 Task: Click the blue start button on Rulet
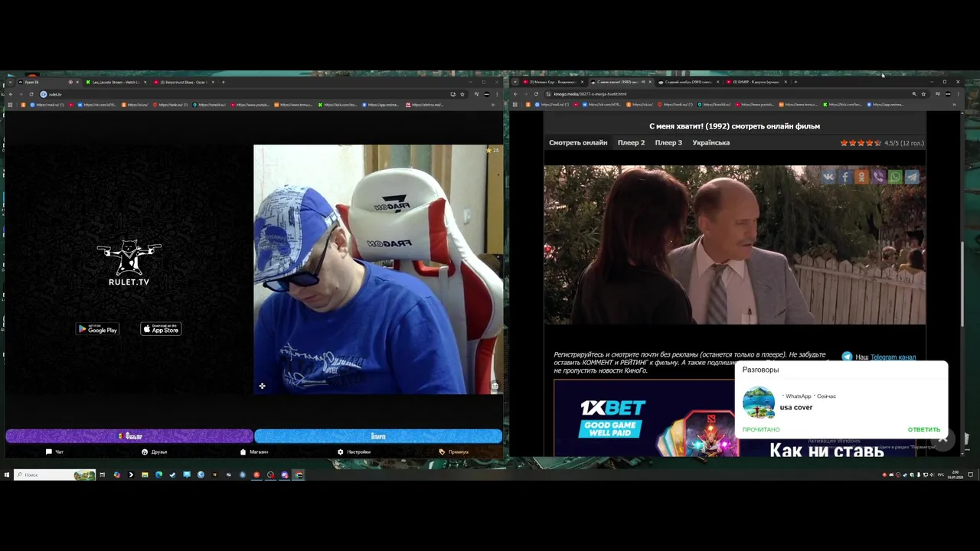click(x=378, y=436)
